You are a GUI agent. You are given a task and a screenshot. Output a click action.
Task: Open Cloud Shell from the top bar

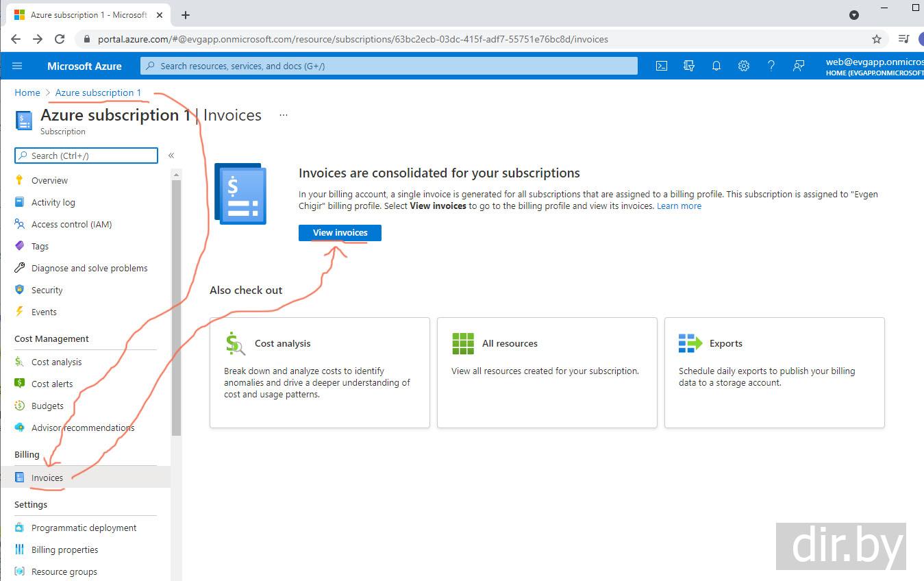tap(661, 66)
